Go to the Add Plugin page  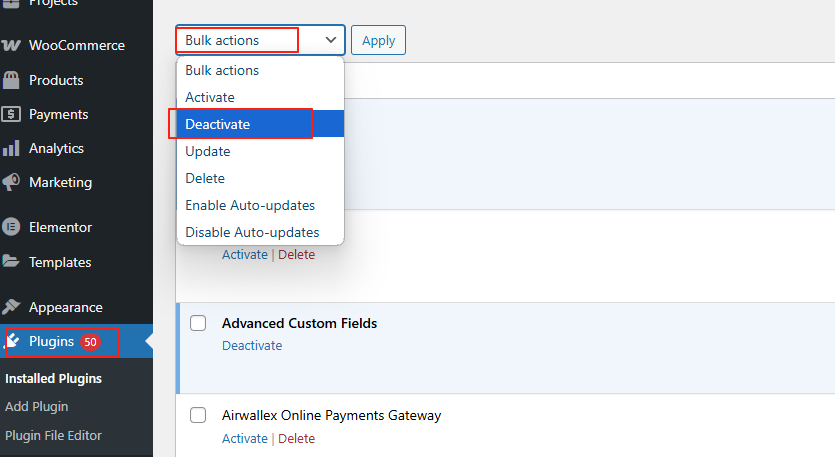coord(37,406)
